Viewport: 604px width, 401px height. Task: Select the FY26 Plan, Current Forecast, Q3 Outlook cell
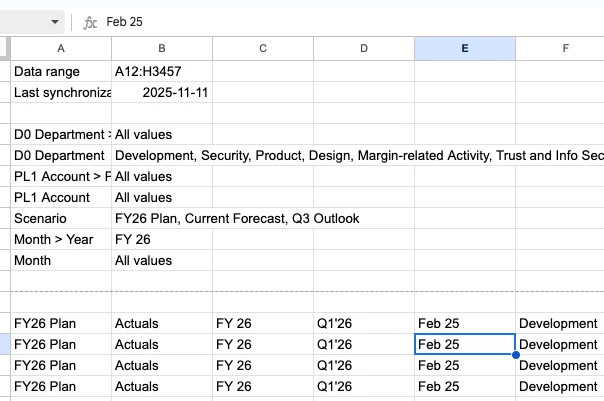(x=237, y=219)
